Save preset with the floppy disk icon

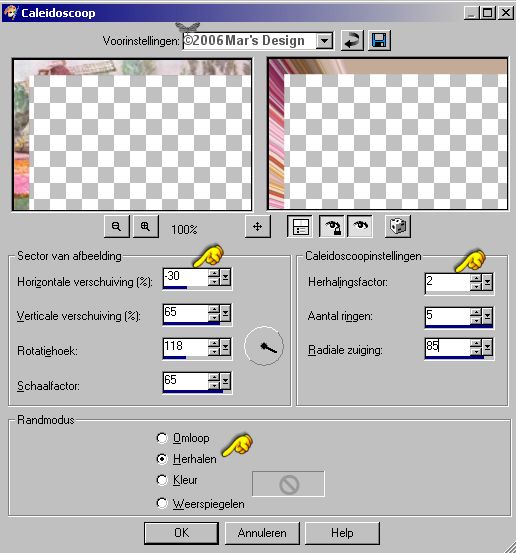pyautogui.click(x=379, y=41)
